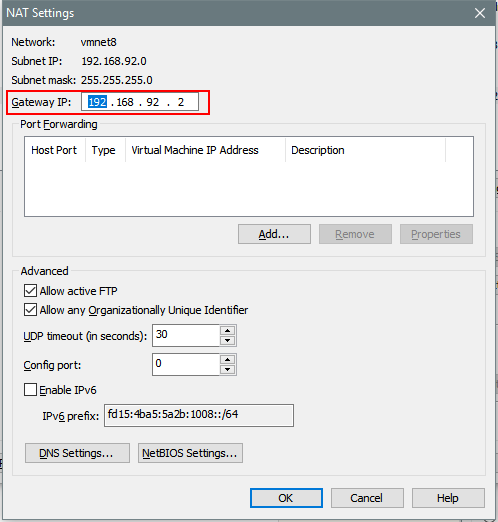
Task: Click the first Gateway IP octet 192
Action: (x=97, y=102)
